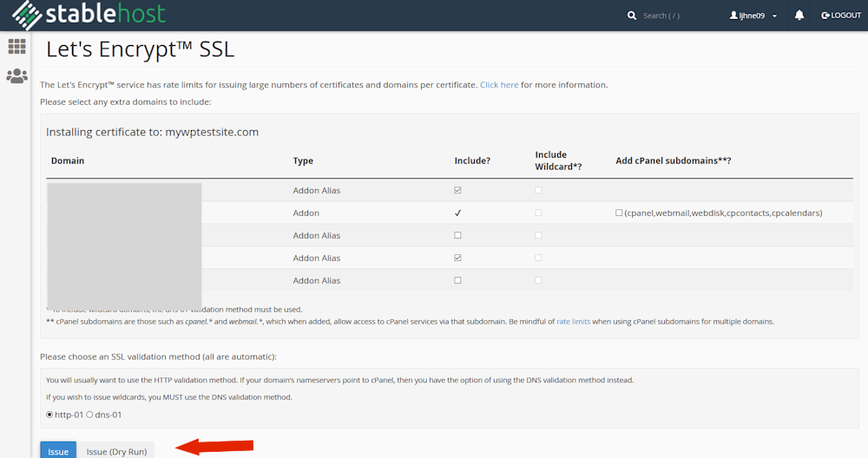The image size is (868, 458).
Task: Click the 'Add cPanel subdomains**?' header
Action: click(674, 160)
